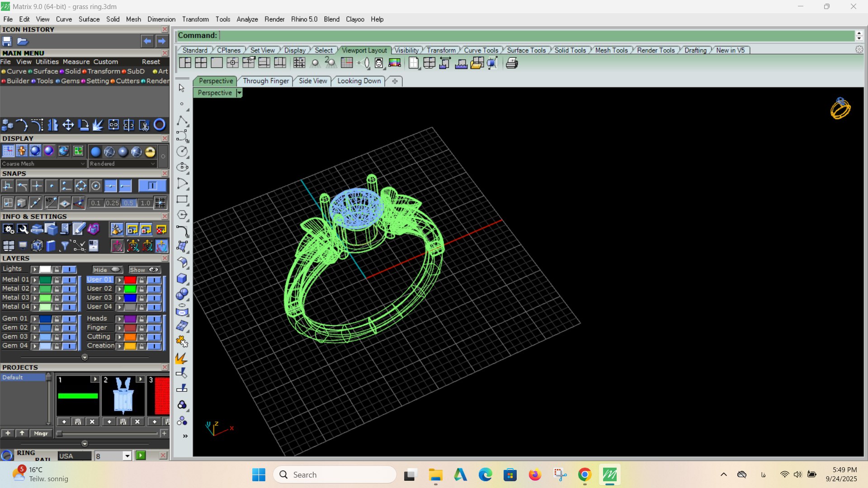Click the Mngr button in Projects panel
The image size is (868, 488).
pos(41,433)
